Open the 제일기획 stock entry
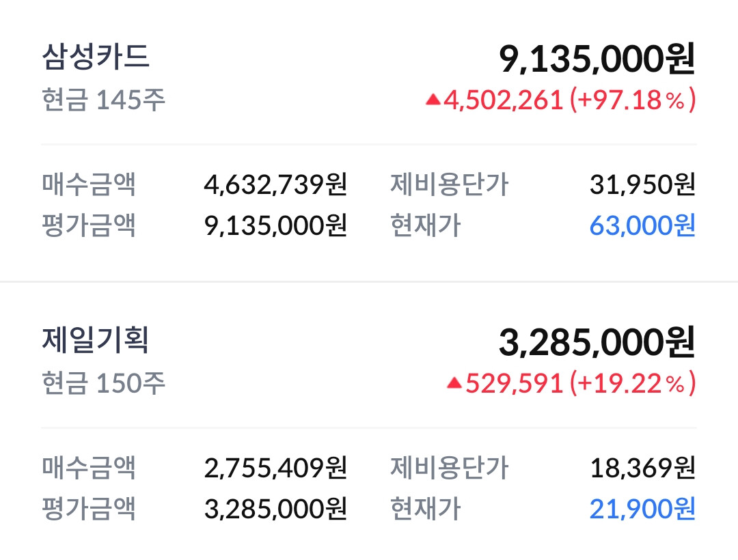The height and width of the screenshot is (560, 738). pos(96,340)
